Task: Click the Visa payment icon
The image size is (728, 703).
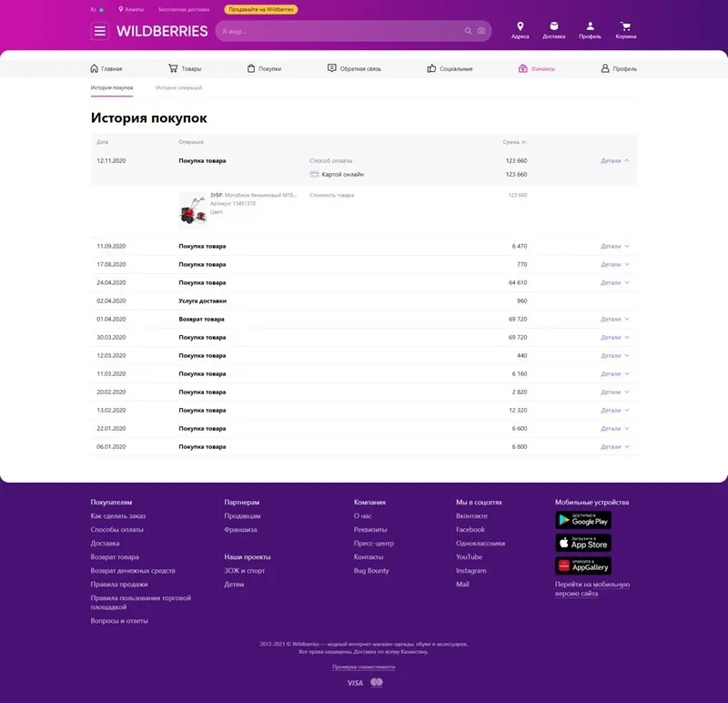Action: 355,683
